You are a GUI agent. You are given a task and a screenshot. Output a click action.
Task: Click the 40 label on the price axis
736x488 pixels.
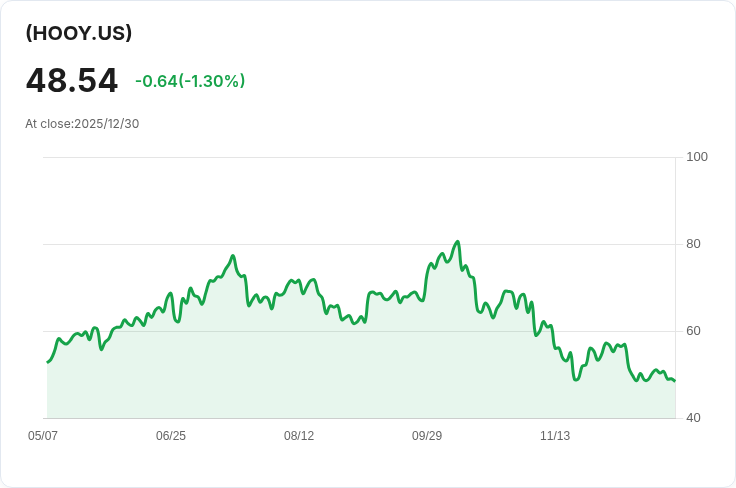pyautogui.click(x=693, y=418)
